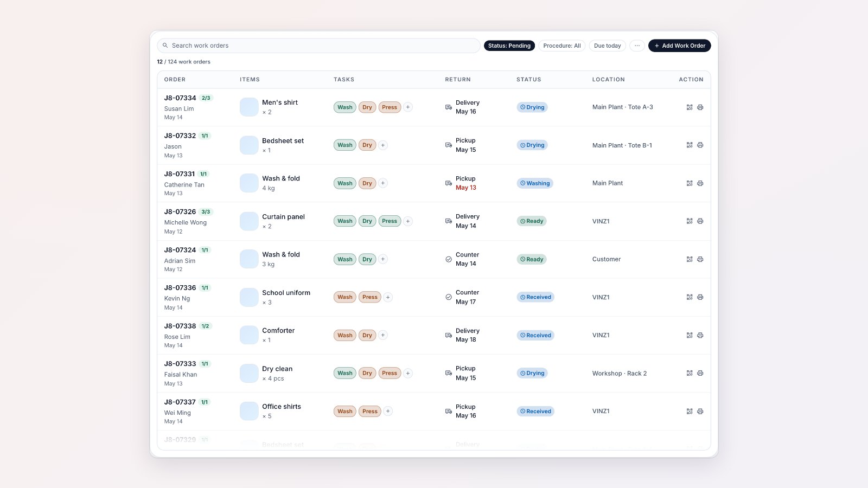This screenshot has width=868, height=488.
Task: Open QR code for Michelle Wong's order
Action: click(690, 221)
